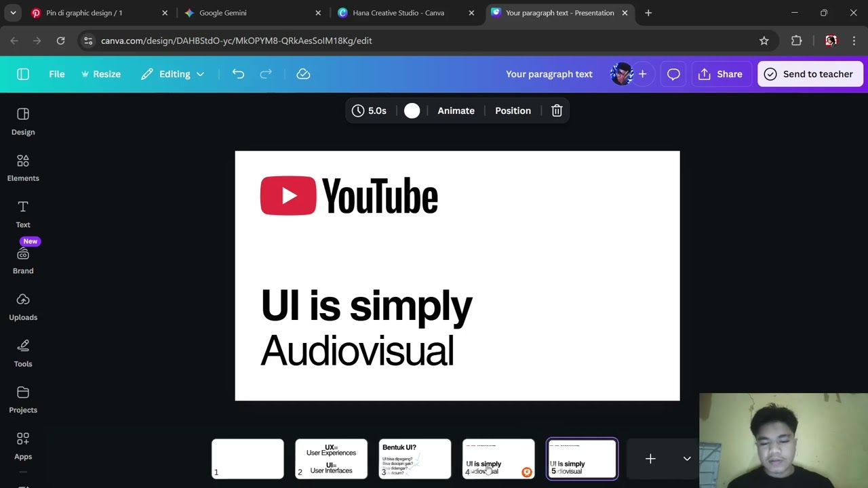Image resolution: width=868 pixels, height=488 pixels.
Task: Delete the page with trash icon
Action: coord(557,110)
